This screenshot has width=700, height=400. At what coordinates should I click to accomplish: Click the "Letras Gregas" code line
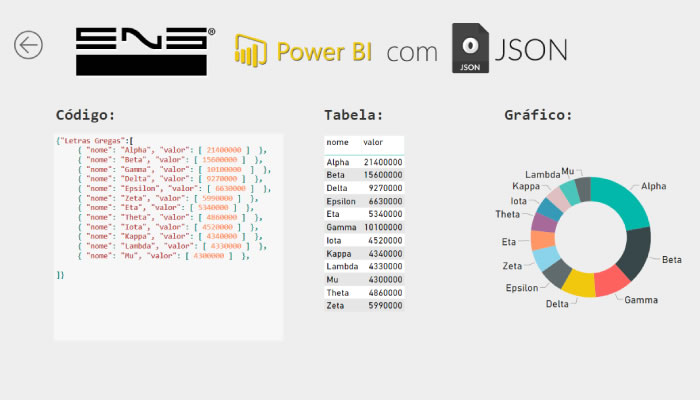pyautogui.click(x=95, y=141)
